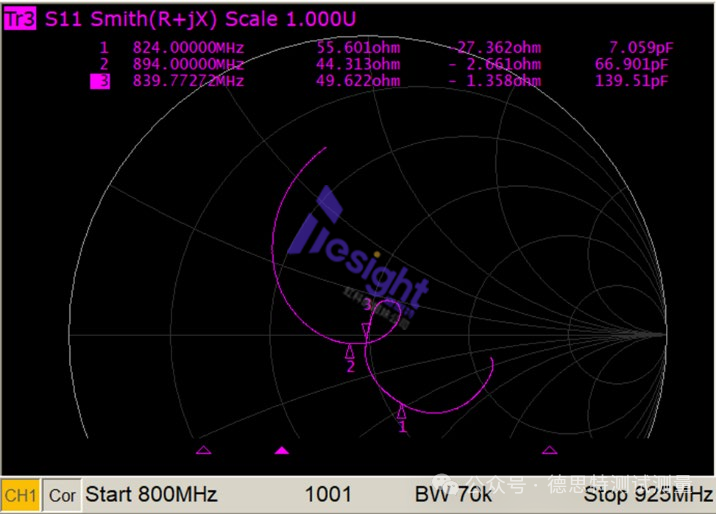Click Stop 925MHz frequency field

point(648,494)
